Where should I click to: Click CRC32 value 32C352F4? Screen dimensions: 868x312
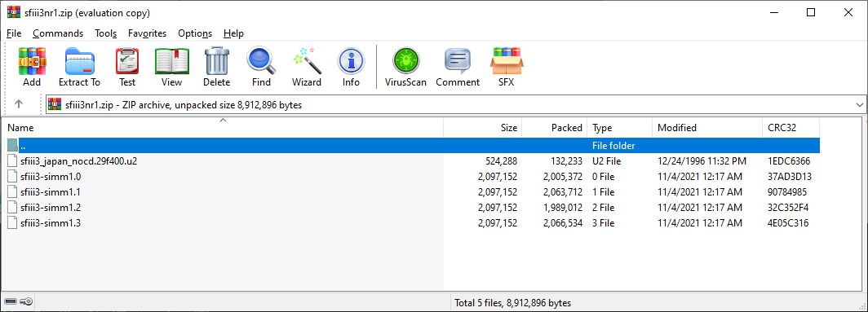point(789,208)
